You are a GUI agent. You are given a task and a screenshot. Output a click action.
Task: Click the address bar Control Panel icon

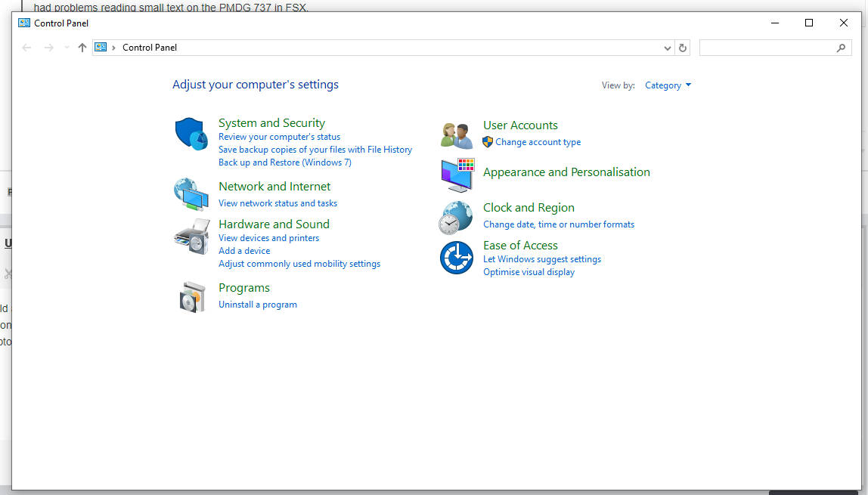pyautogui.click(x=101, y=48)
